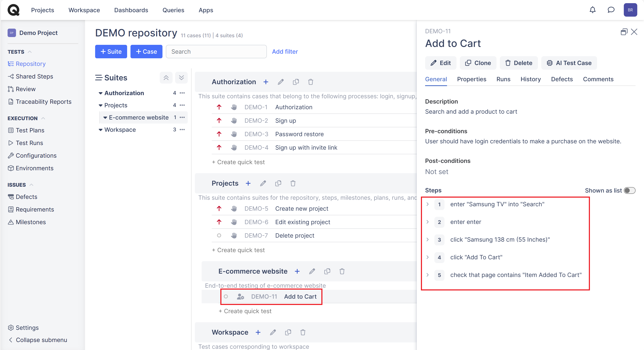
Task: Expand all suites with double-chevron down icon
Action: point(181,78)
